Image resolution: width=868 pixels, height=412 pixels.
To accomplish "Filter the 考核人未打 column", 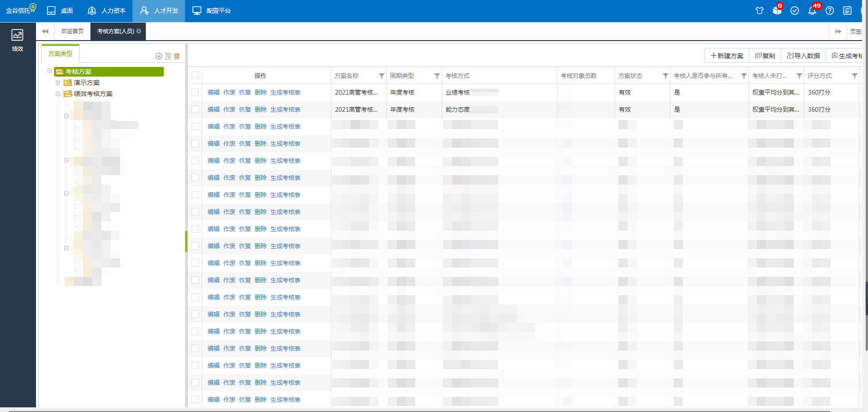I will tap(799, 76).
